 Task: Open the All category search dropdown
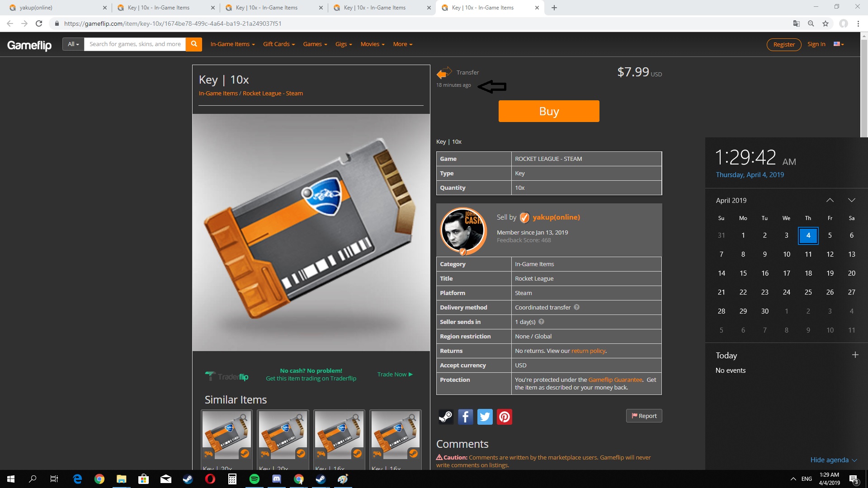click(73, 44)
